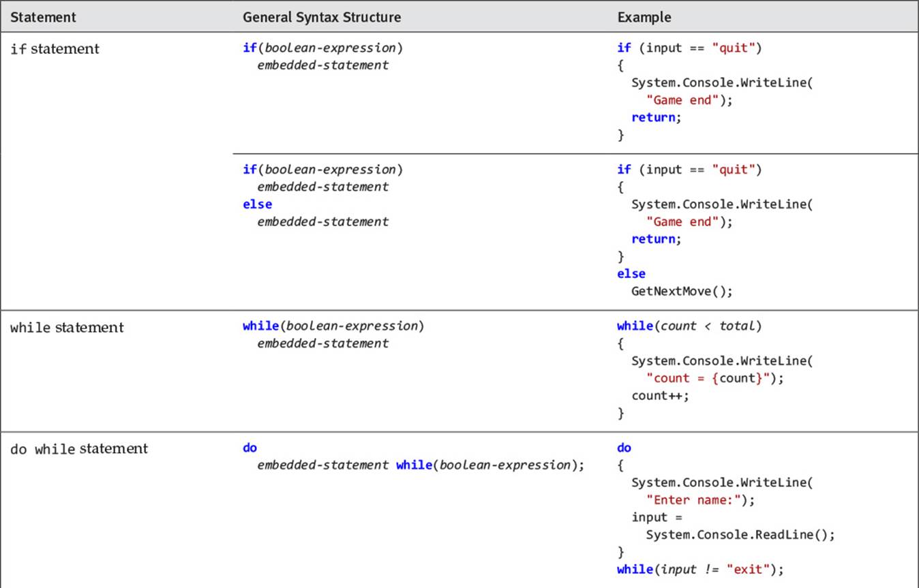Viewport: 919px width, 588px height.
Task: Click while(input != "exit"); line
Action: 701,570
